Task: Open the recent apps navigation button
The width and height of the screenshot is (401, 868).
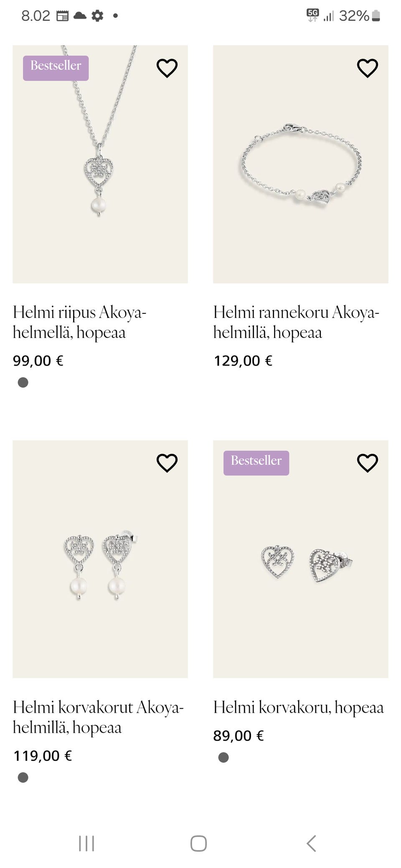Action: tap(86, 843)
